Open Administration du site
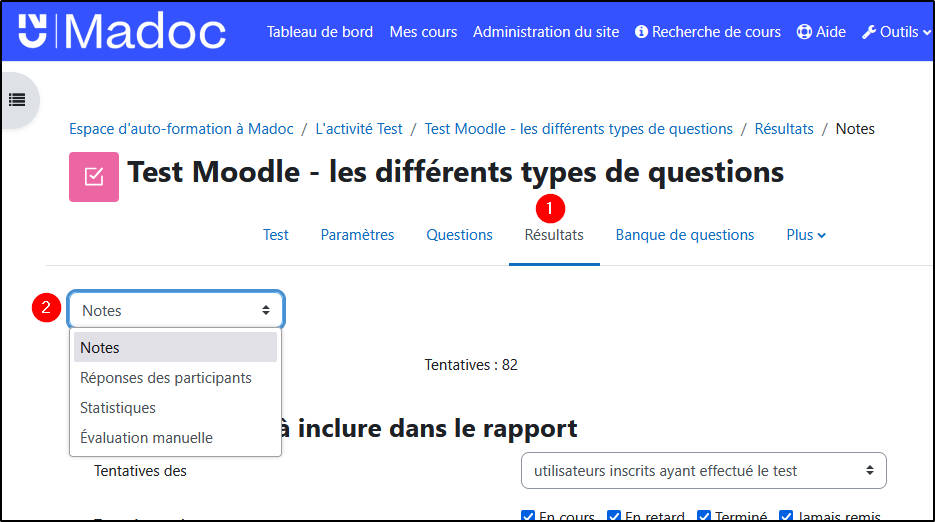This screenshot has width=935, height=522. coord(546,32)
